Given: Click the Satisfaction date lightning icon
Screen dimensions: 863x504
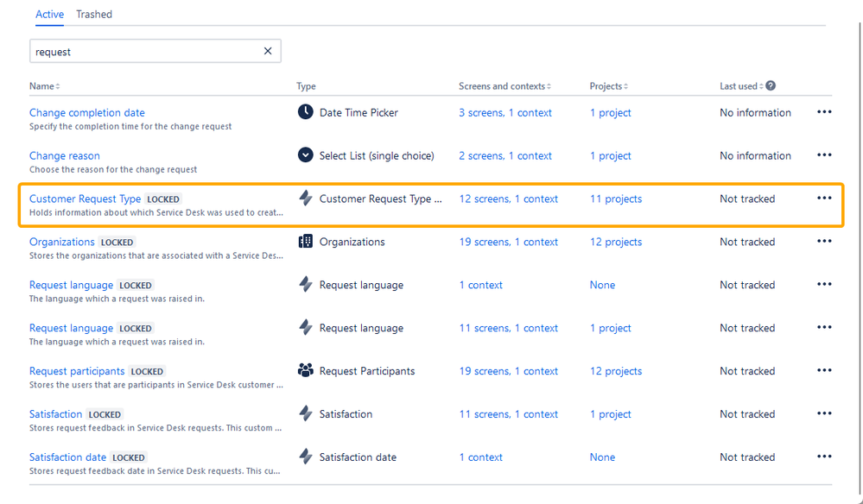Looking at the screenshot, I should (x=306, y=457).
